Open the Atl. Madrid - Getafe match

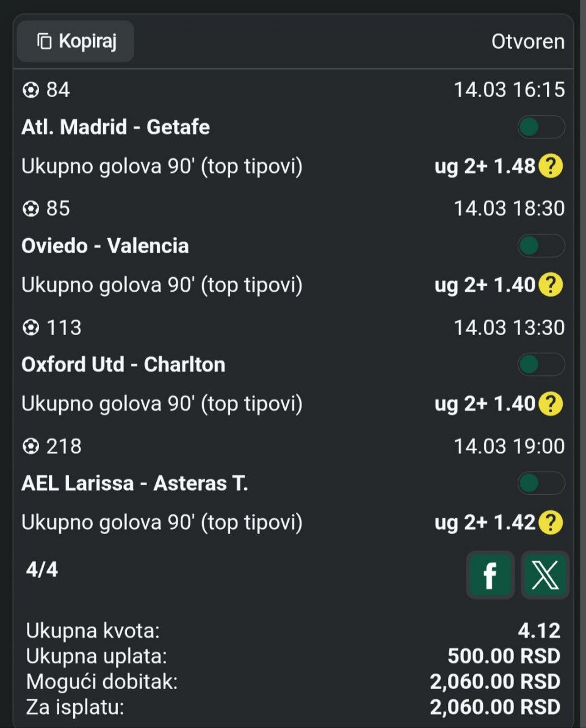tap(115, 127)
